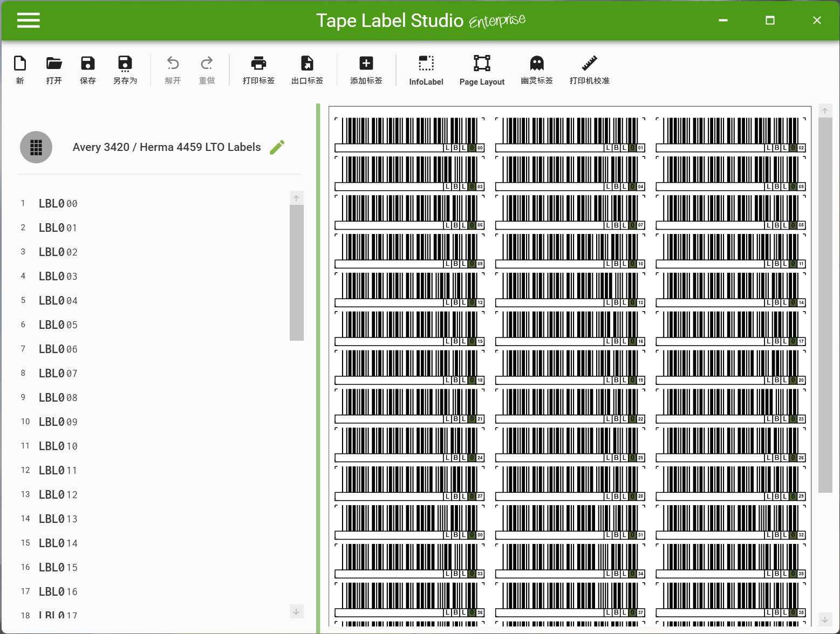Edit label template with pencil icon
Viewport: 840px width, 634px height.
tap(277, 147)
